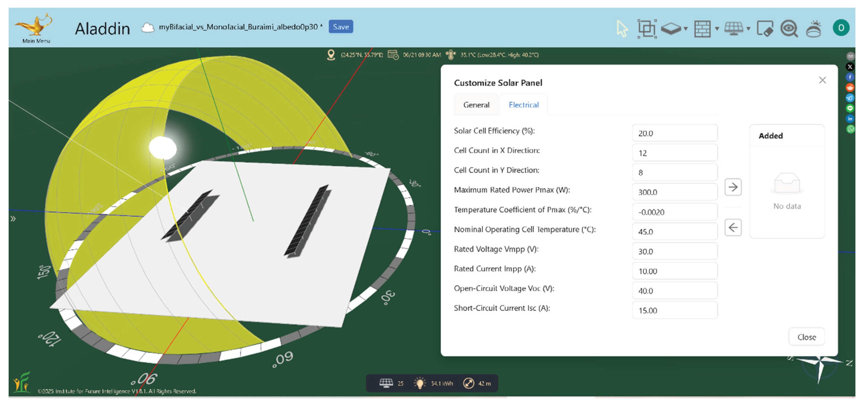Screen dimensions: 868x409
Task: Activate the clear scene eraser icon
Action: [765, 28]
